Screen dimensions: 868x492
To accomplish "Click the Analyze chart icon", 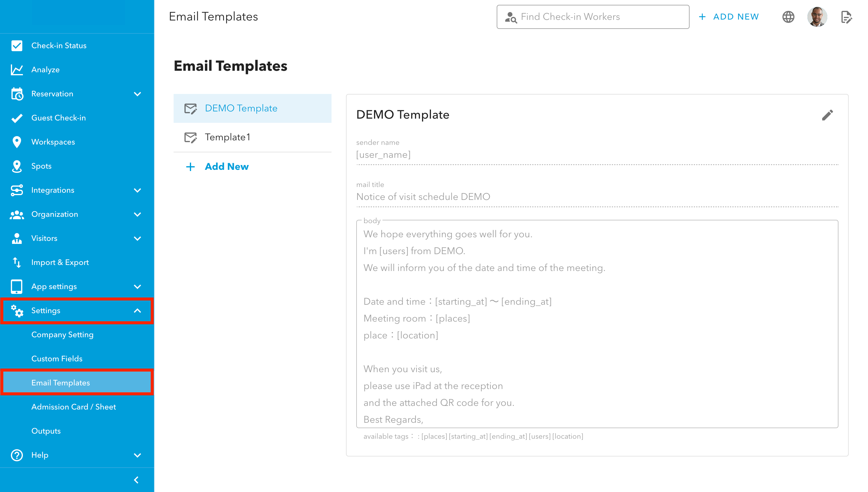I will 17,70.
